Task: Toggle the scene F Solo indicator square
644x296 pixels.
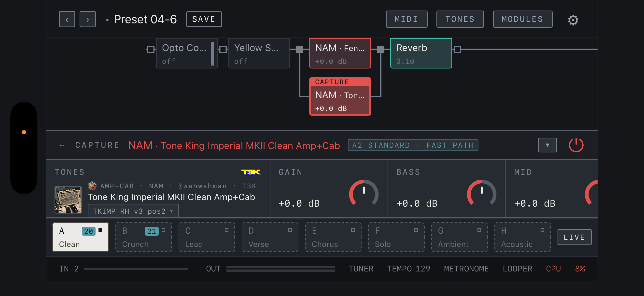Action: click(416, 230)
